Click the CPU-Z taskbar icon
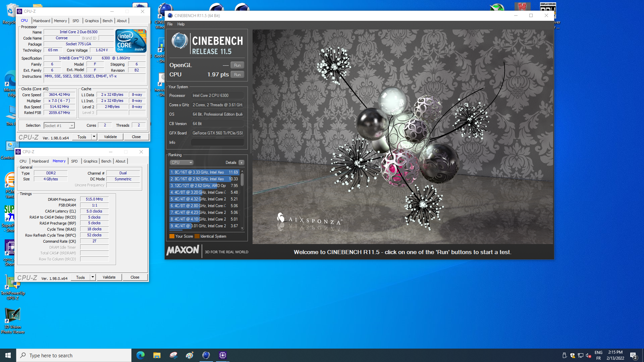 coord(222,355)
